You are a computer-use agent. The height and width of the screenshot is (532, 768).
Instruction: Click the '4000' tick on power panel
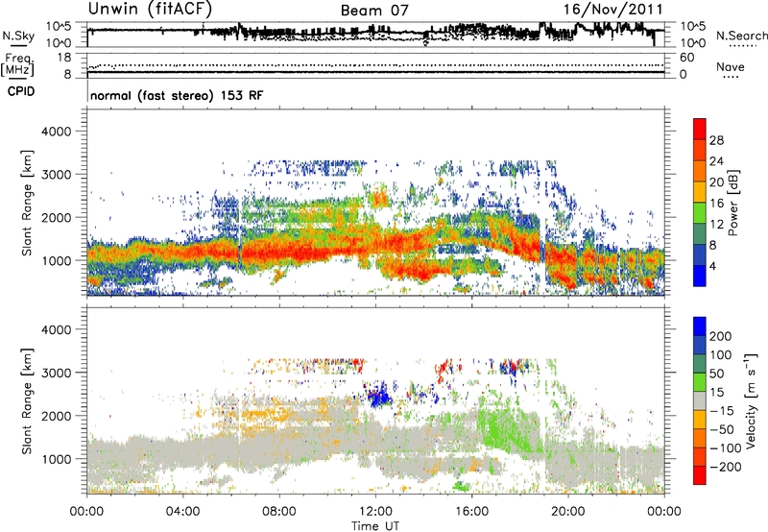56,132
